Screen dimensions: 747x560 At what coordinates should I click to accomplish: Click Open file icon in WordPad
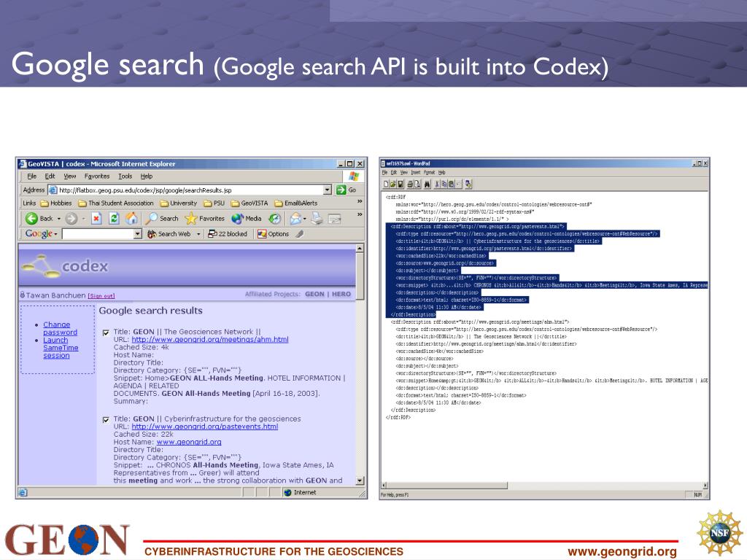tap(393, 184)
